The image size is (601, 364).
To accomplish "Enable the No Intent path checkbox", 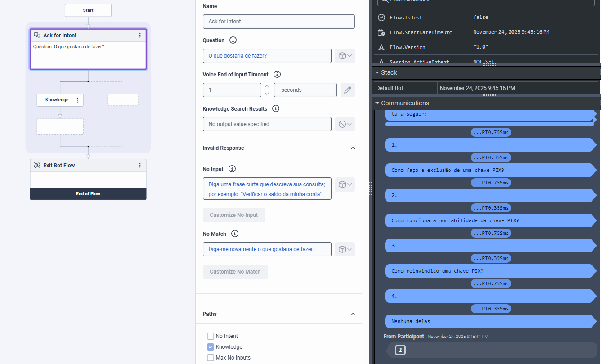I will [211, 336].
